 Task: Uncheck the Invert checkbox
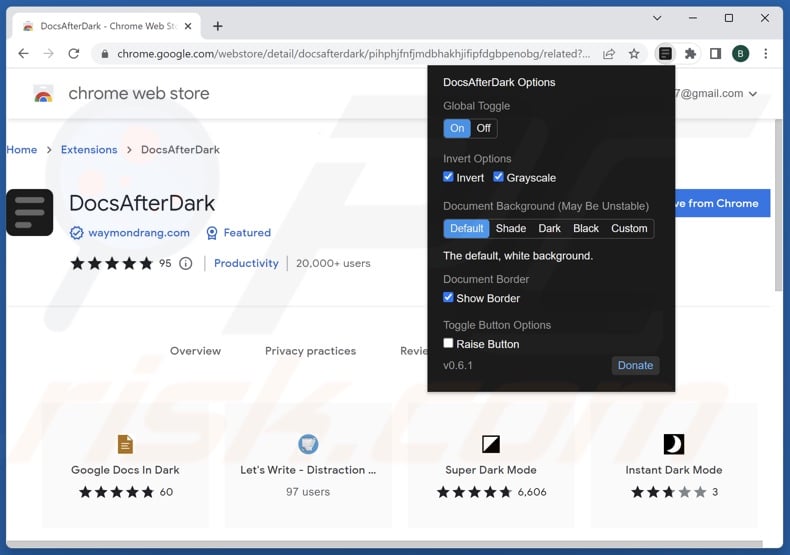(448, 177)
